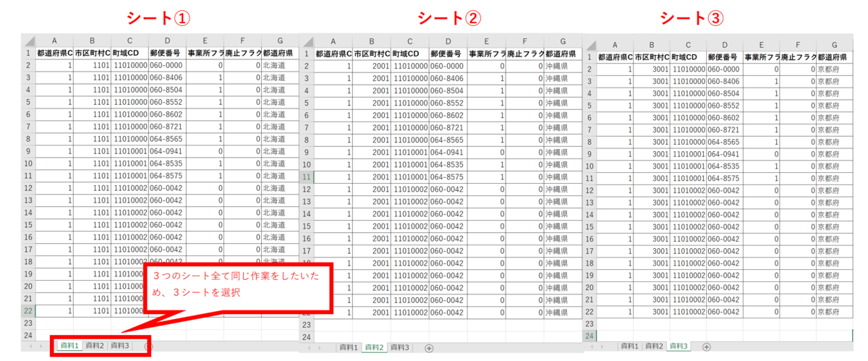Select row 24 header in the 京都府 sheet
The width and height of the screenshot is (868, 361).
590,336
